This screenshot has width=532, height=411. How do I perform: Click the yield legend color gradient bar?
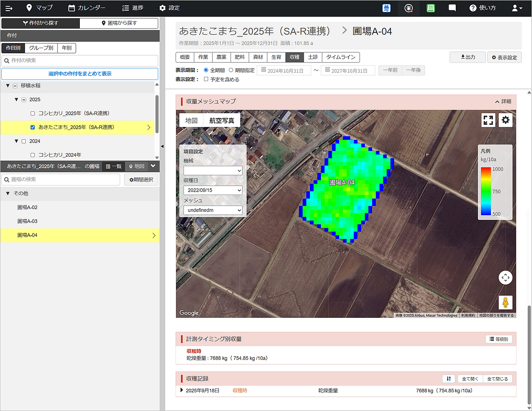point(486,191)
